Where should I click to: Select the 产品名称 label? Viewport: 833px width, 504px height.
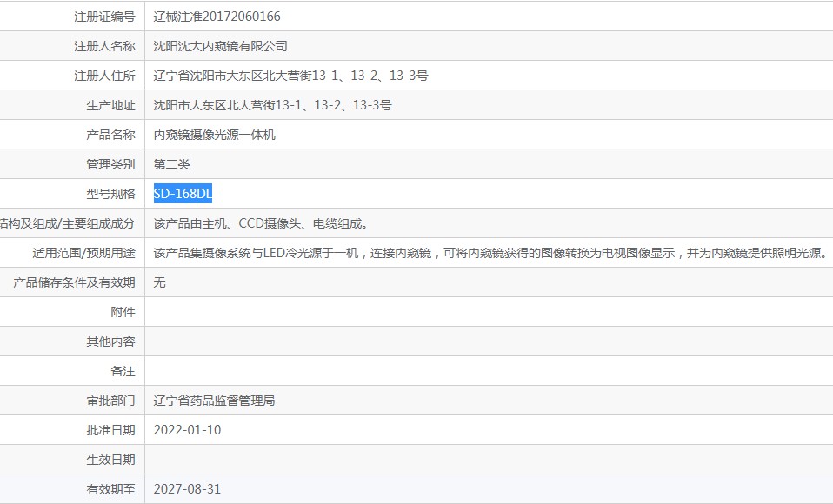(x=110, y=135)
